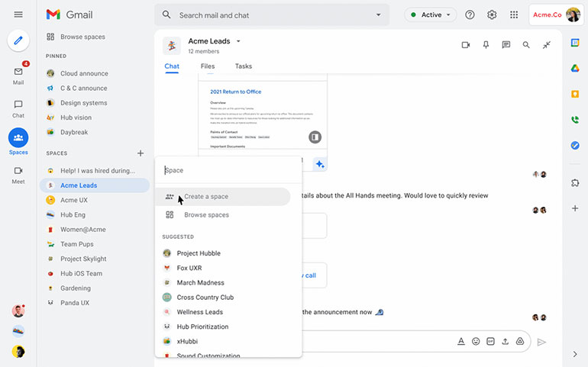Click the Search mail and chat field

click(x=272, y=15)
